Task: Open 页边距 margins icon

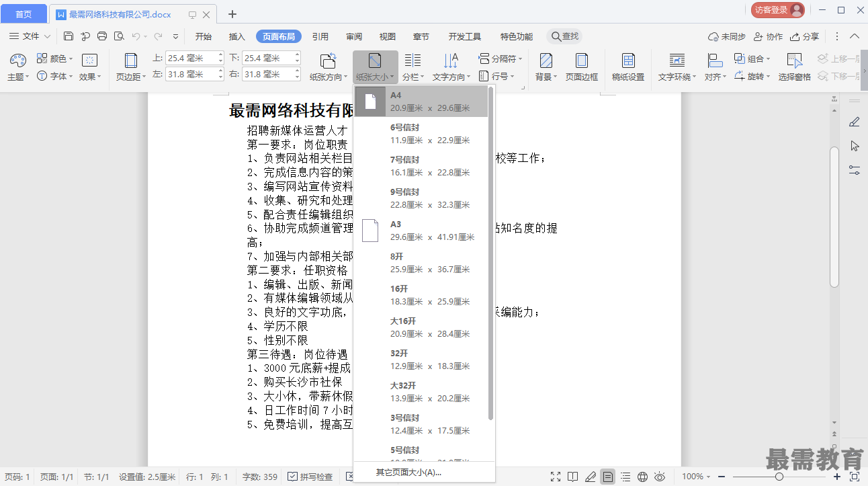Action: (131, 60)
